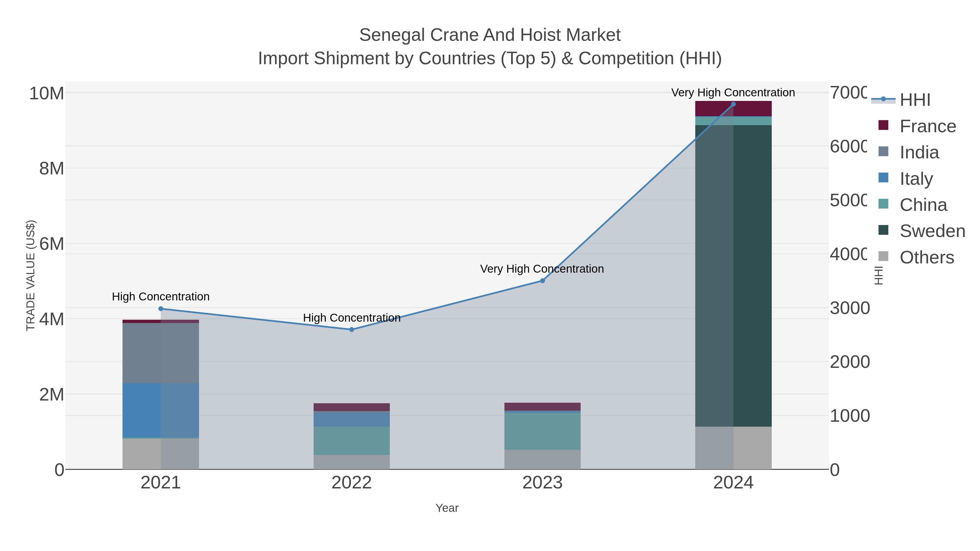Screen dimensions: 980x551
Task: Click the Italy segment of the 2021 bar
Action: click(161, 410)
